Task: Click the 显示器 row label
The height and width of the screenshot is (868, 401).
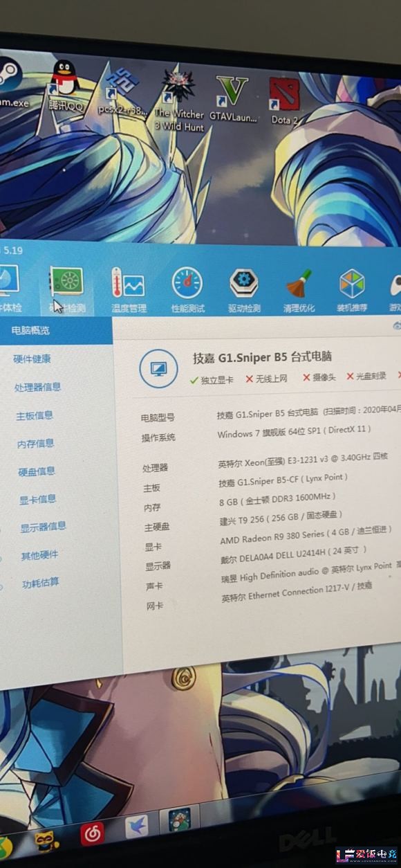Action: tap(158, 566)
